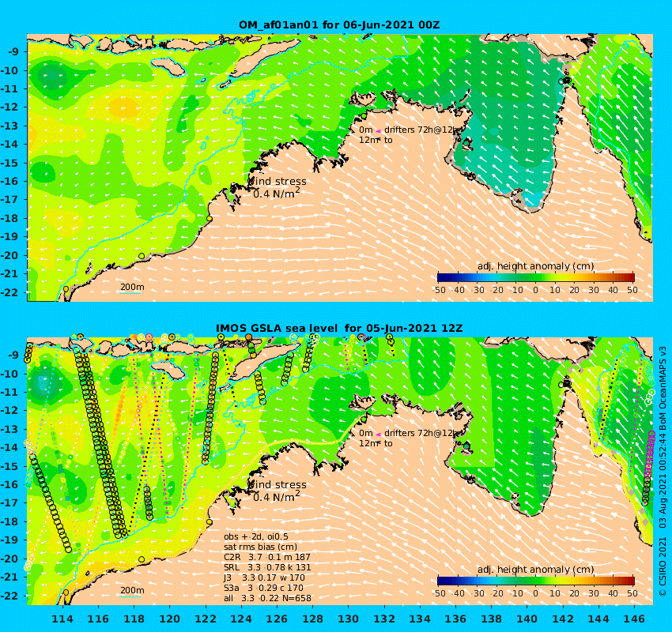Click the yellow tide gauge circle near -18 in top map
The height and width of the screenshot is (632, 672).
pyautogui.click(x=210, y=218)
